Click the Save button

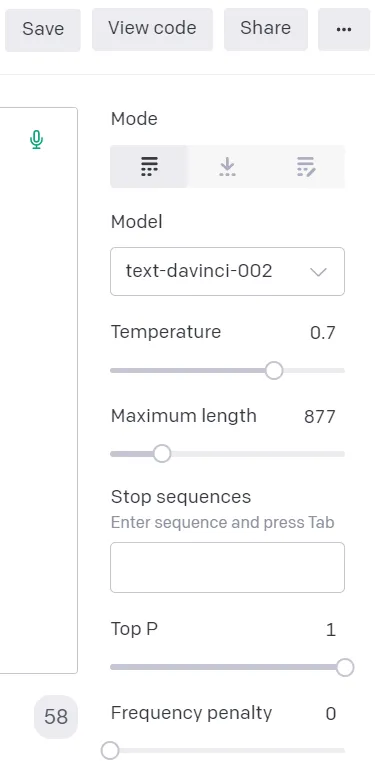[x=43, y=29]
